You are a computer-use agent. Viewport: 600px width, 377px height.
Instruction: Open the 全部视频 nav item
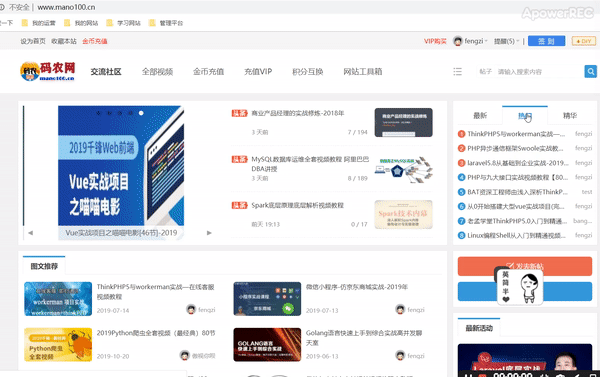(157, 72)
